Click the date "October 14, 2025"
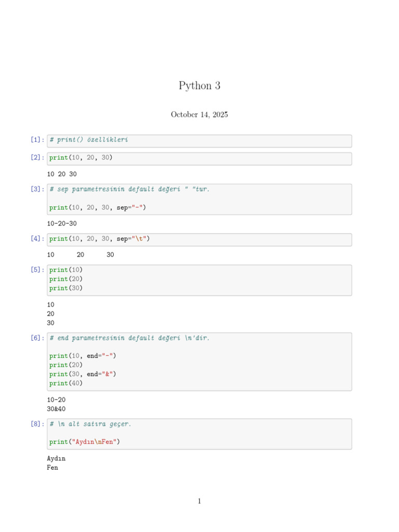Viewport: 399px width, 532px height. coord(199,115)
